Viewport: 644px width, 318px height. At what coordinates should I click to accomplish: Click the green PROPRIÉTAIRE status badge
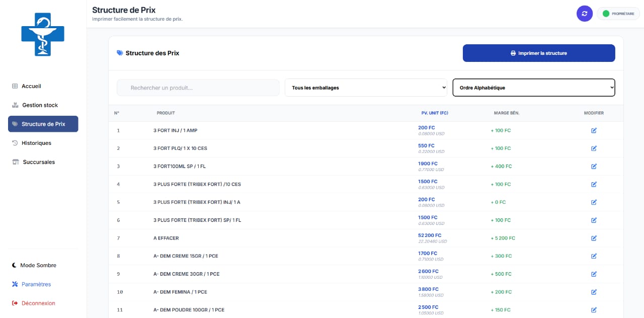click(618, 14)
